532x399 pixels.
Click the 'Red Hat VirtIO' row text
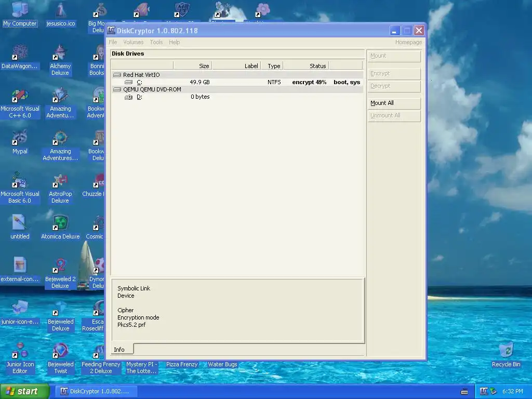[141, 75]
